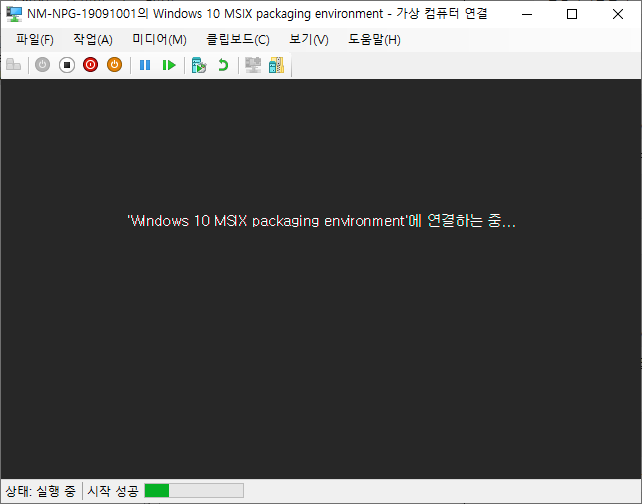Click the Enhanced Session toolbar icon
The width and height of the screenshot is (642, 504).
click(x=253, y=65)
